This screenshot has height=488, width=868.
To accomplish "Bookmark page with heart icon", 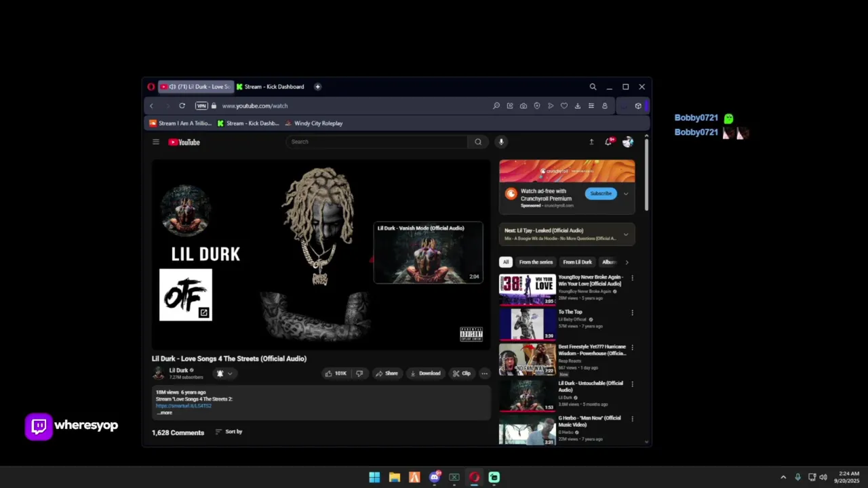I will pyautogui.click(x=564, y=106).
